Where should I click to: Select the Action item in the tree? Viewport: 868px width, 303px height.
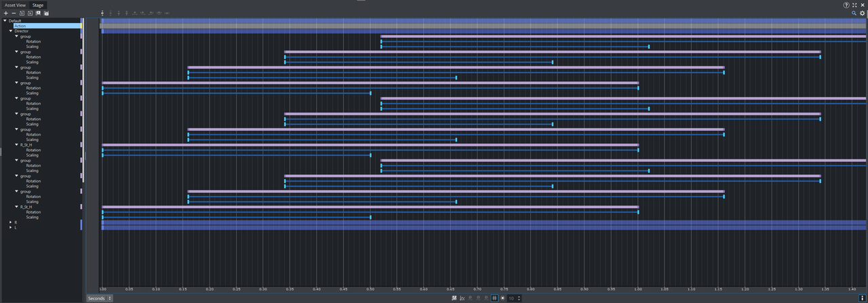(20, 26)
